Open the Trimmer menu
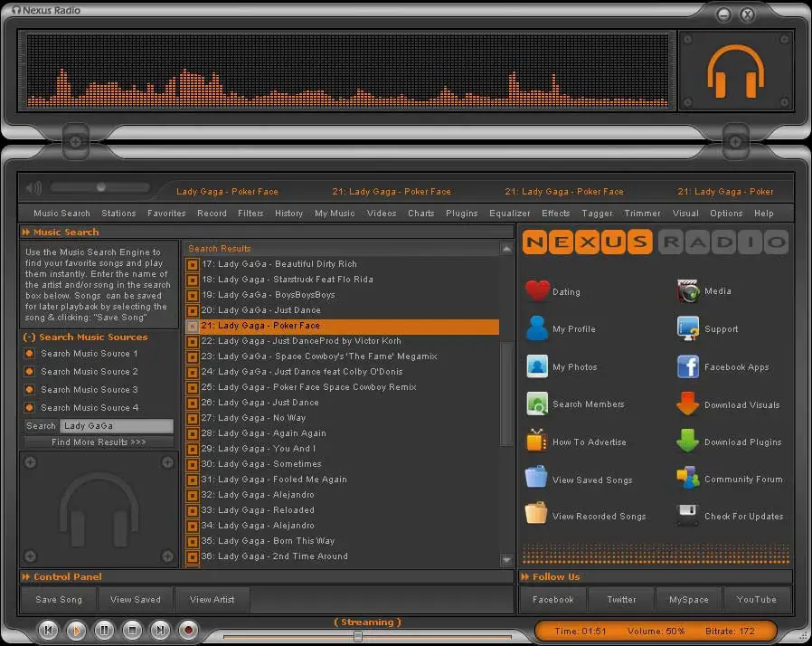The height and width of the screenshot is (646, 812). [x=642, y=213]
